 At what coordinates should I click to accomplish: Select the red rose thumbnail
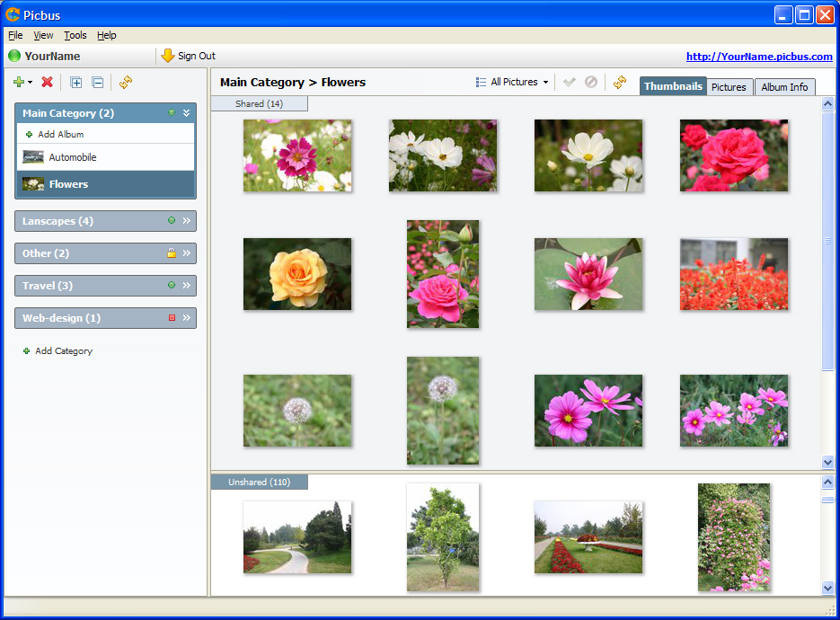tap(734, 155)
